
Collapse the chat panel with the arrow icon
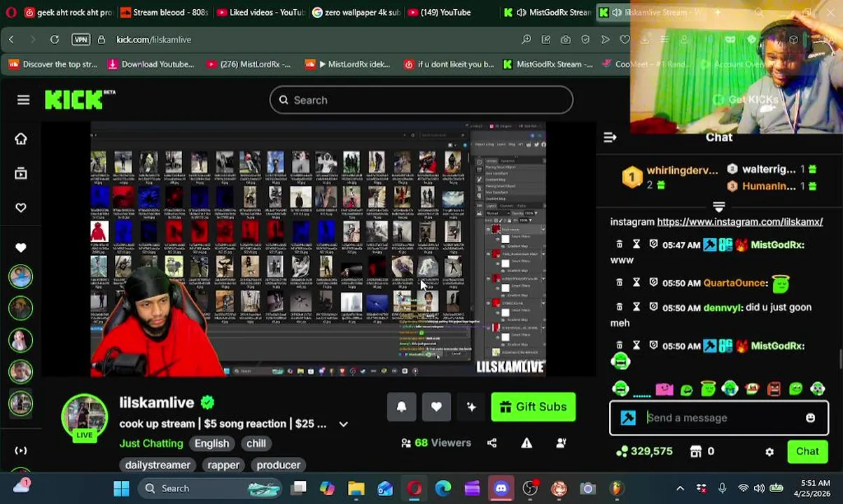pyautogui.click(x=610, y=138)
